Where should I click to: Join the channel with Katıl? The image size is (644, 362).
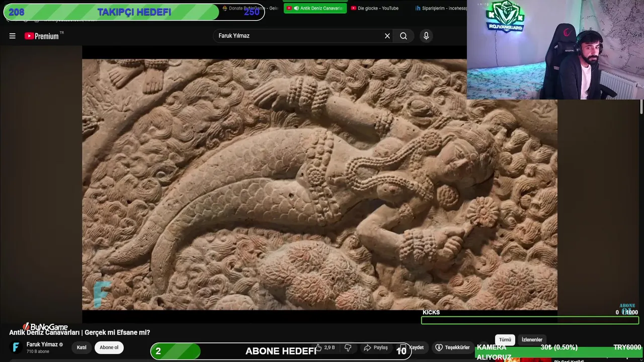tap(82, 347)
